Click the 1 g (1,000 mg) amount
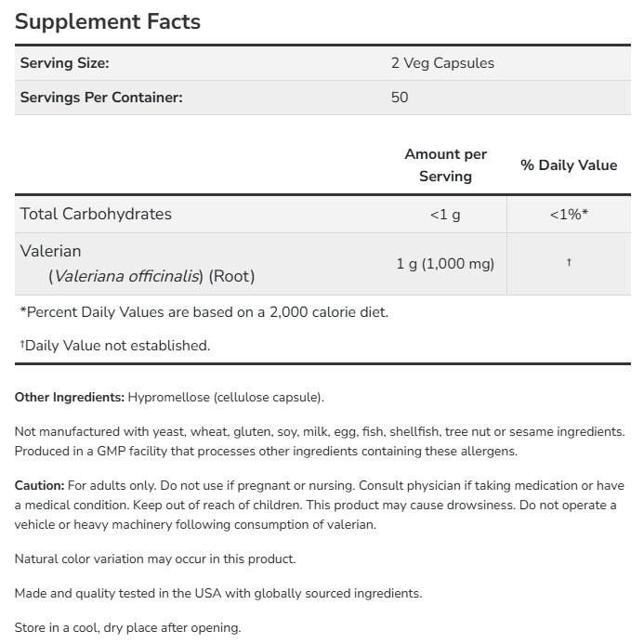The height and width of the screenshot is (644, 644). pyautogui.click(x=445, y=264)
